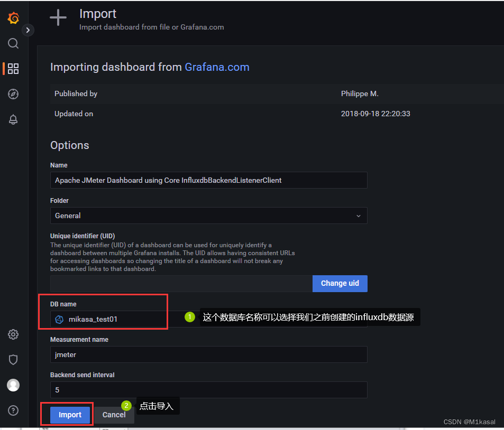504x430 pixels.
Task: Select the publisher name Philippe M.
Action: pyautogui.click(x=360, y=94)
